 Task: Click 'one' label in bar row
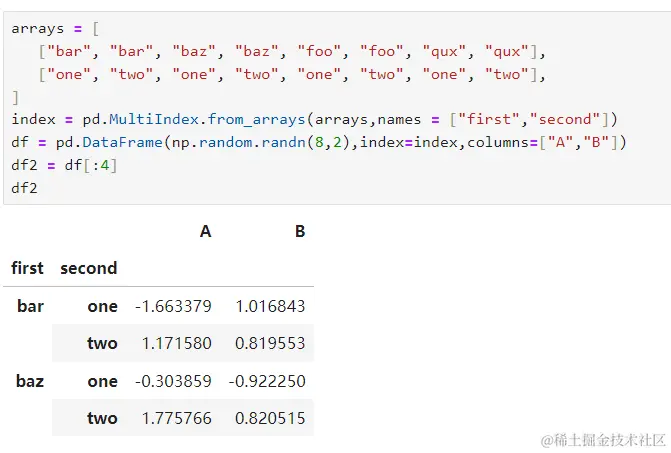(x=103, y=306)
